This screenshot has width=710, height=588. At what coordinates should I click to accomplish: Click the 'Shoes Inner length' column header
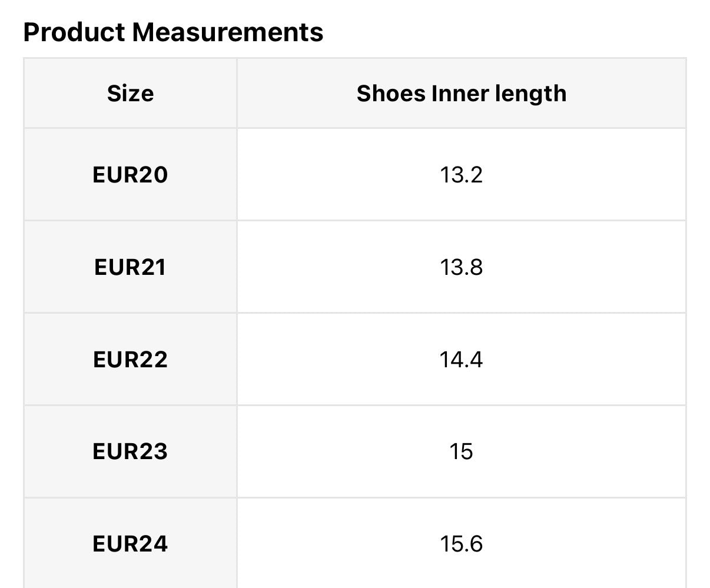461,94
